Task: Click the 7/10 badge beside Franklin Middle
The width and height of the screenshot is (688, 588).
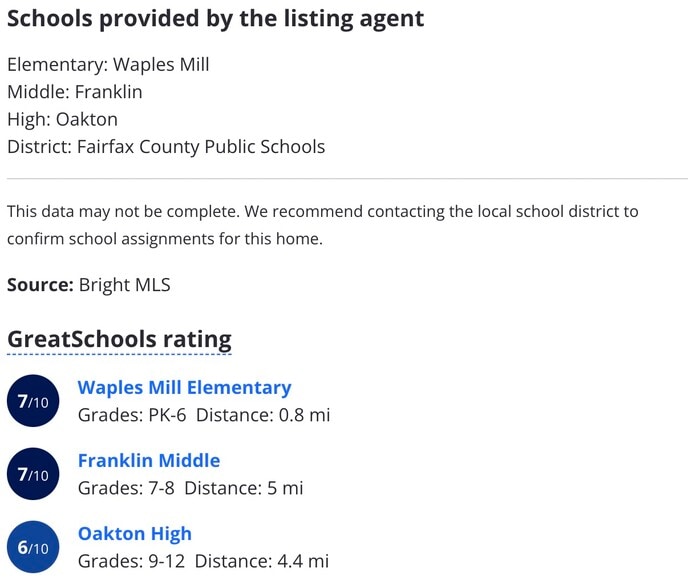Action: [33, 474]
